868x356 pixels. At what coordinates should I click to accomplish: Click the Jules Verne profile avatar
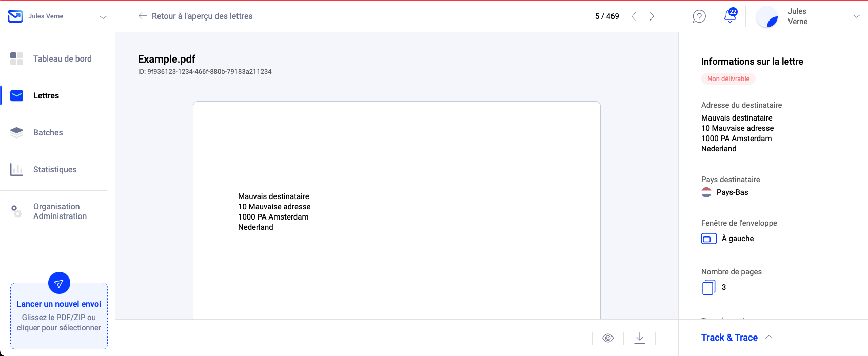(x=767, y=16)
